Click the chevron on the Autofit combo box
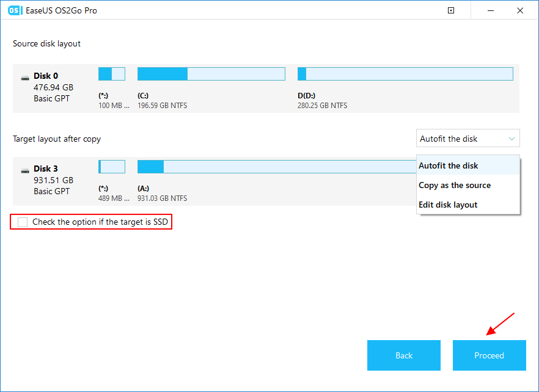The height and width of the screenshot is (392, 539). pyautogui.click(x=512, y=138)
